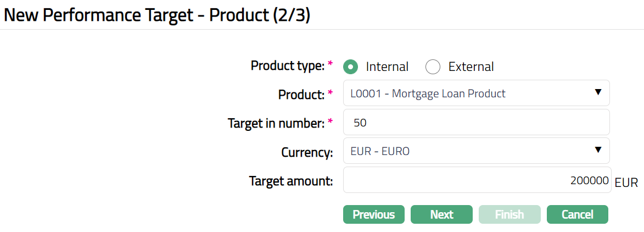This screenshot has width=644, height=232.
Task: Click the New Performance Target page heading
Action: (x=157, y=15)
